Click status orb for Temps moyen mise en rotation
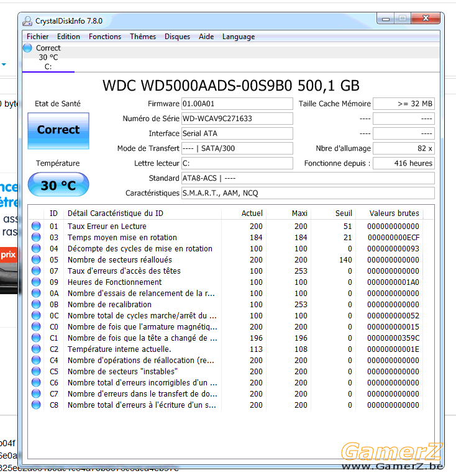456x476 pixels. click(x=36, y=237)
